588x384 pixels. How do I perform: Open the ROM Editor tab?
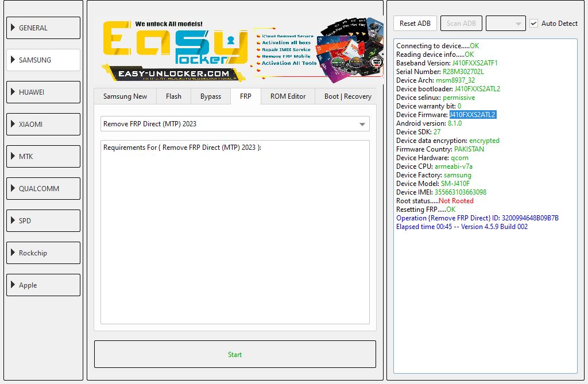[288, 96]
